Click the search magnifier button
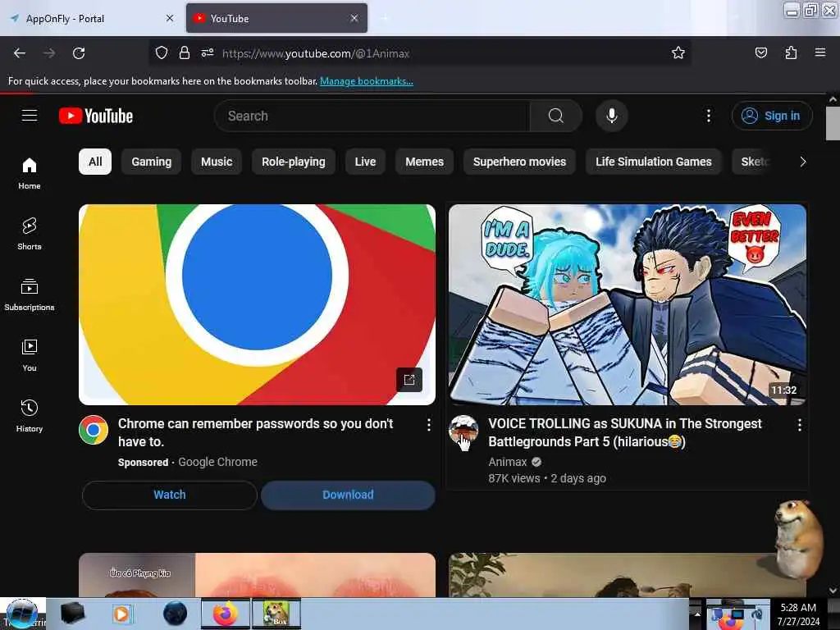Image resolution: width=840 pixels, height=630 pixels. [556, 116]
